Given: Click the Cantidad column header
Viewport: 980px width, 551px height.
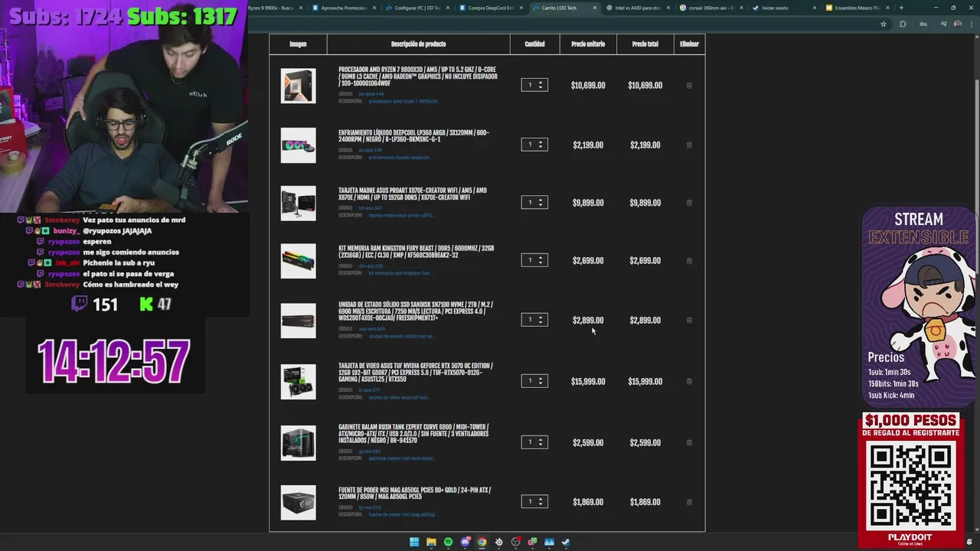Looking at the screenshot, I should pos(534,44).
